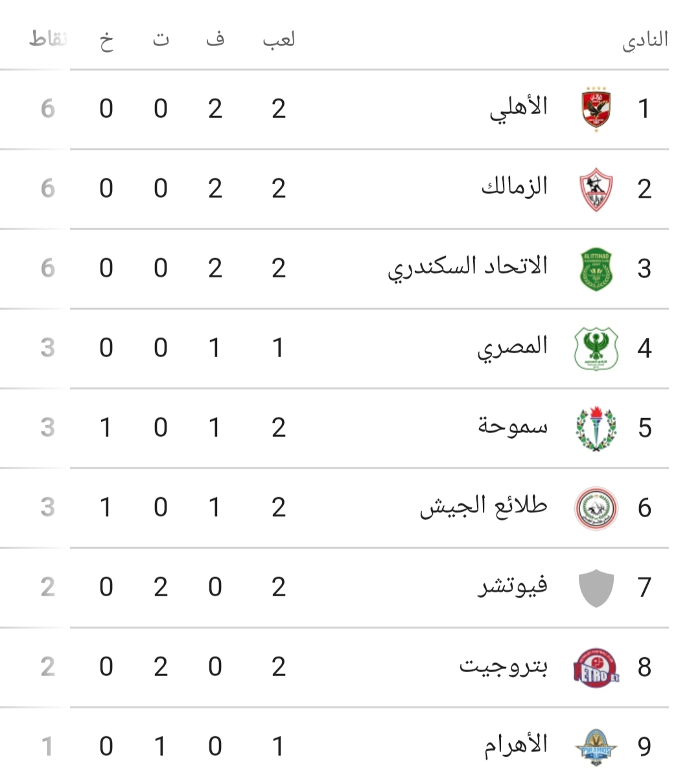
Task: Click the خ losses column header
Action: [x=106, y=40]
